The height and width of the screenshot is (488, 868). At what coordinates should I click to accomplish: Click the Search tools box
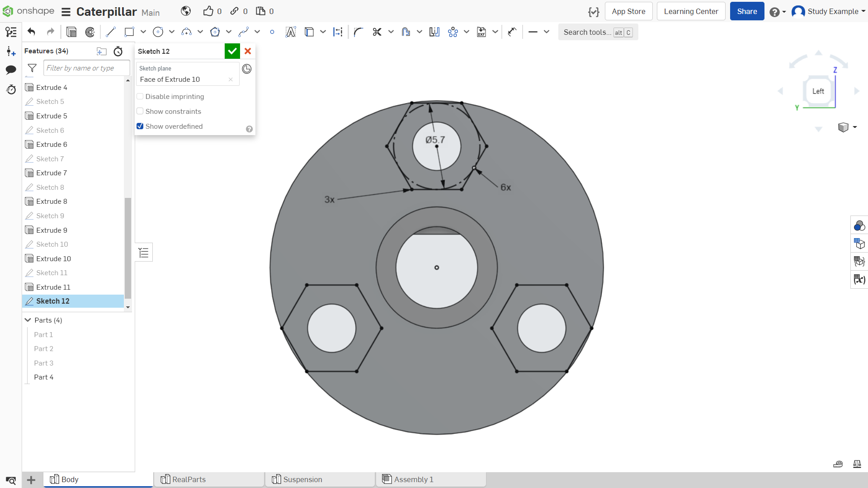598,32
